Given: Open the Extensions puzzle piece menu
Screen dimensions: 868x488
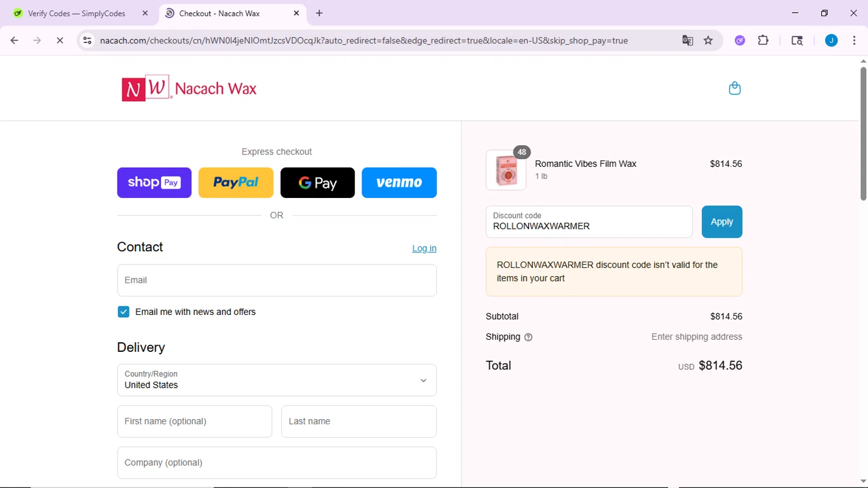Looking at the screenshot, I should click(763, 41).
